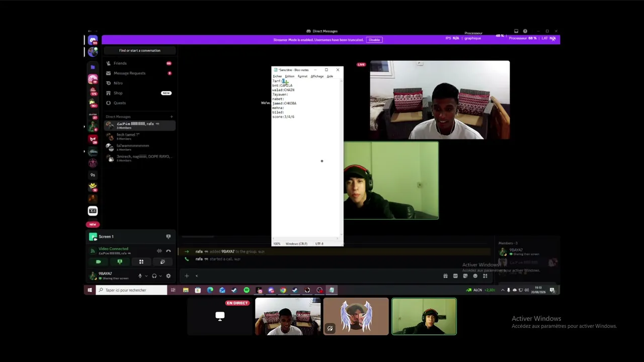The width and height of the screenshot is (644, 362).
Task: Open the soundboard in the voice panel
Action: click(x=163, y=262)
